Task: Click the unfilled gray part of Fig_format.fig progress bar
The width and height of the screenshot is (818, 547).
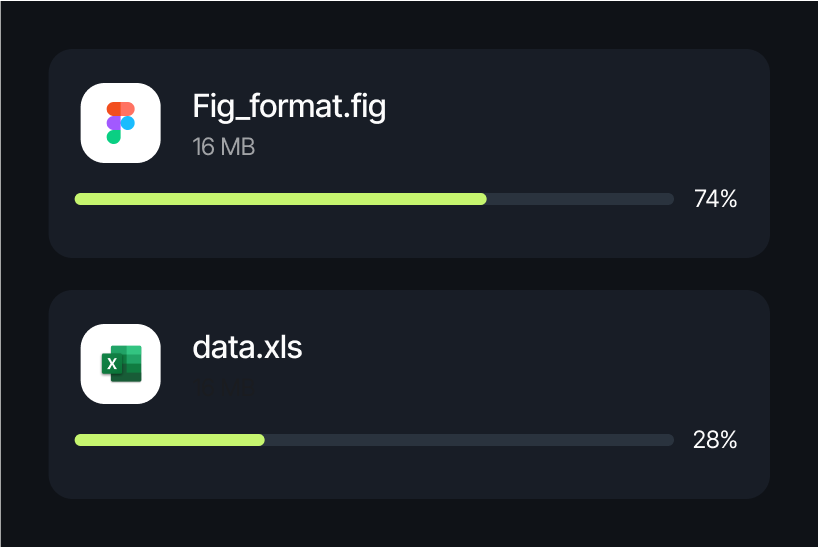Action: click(580, 199)
